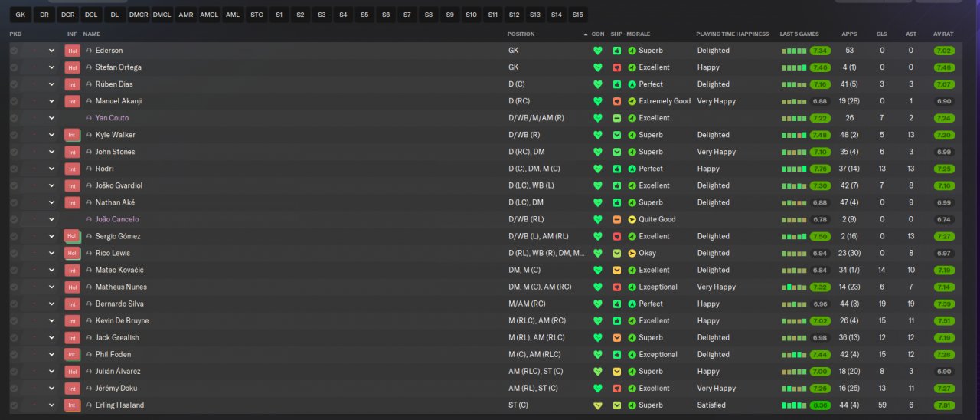The height and width of the screenshot is (420, 980).
Task: Click the player icon beside Kevin De Bruyne
Action: pos(89,320)
